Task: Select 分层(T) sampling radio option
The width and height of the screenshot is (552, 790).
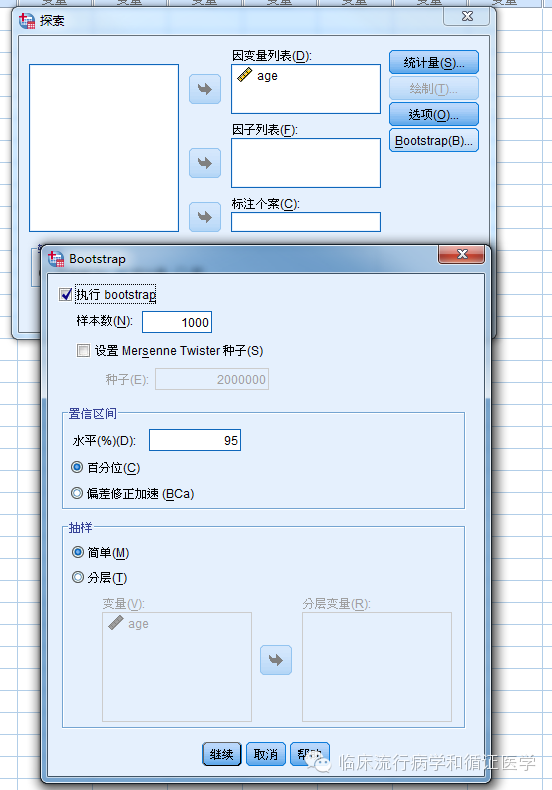Action: (78, 577)
